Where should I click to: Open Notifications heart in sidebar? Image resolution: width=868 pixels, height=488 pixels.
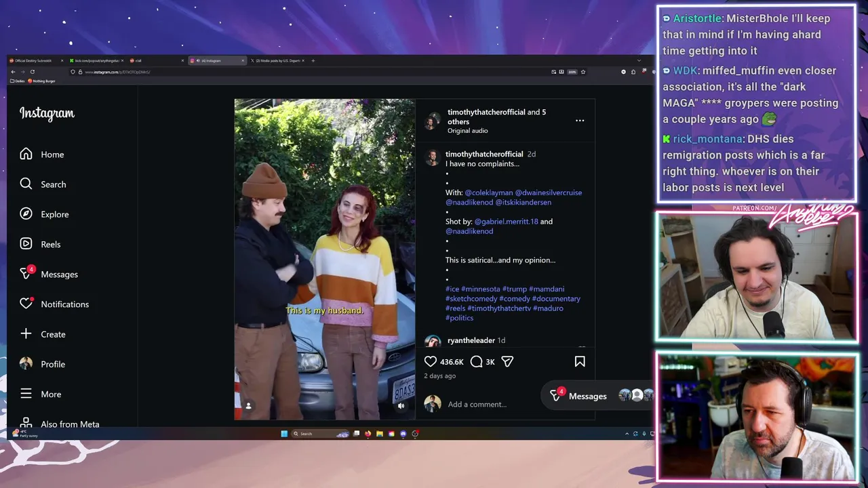pyautogui.click(x=26, y=303)
